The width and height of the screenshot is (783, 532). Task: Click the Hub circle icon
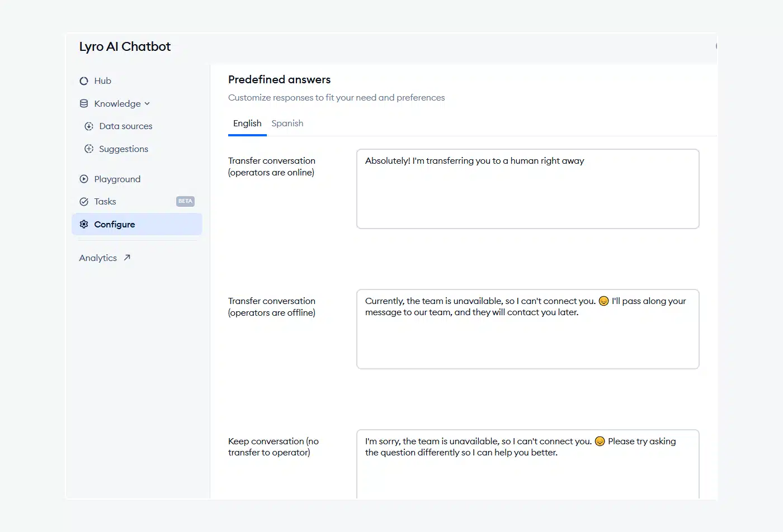tap(84, 81)
